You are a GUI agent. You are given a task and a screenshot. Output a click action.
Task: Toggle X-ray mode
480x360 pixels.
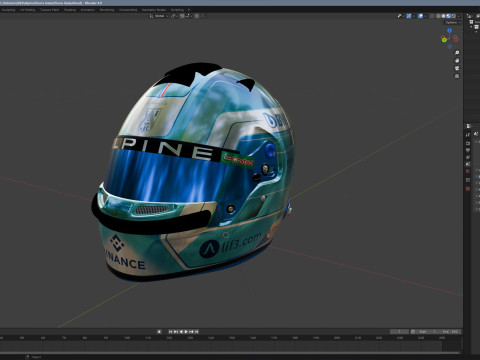[432, 16]
